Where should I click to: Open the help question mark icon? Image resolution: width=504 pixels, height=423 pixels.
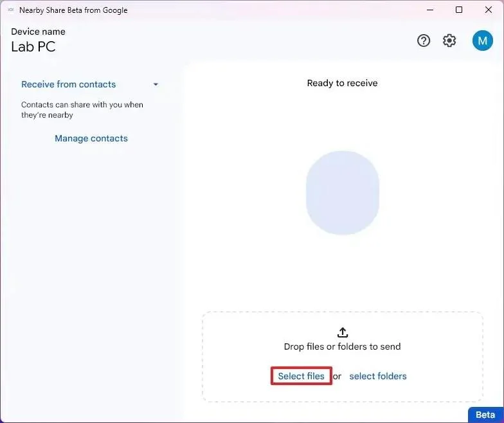tap(423, 41)
